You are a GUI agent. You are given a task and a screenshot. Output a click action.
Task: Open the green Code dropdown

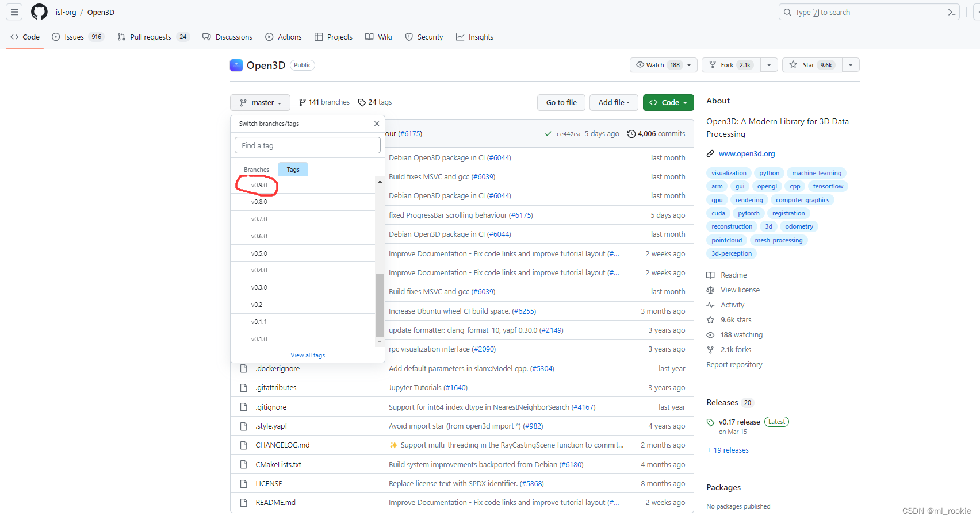click(x=668, y=103)
